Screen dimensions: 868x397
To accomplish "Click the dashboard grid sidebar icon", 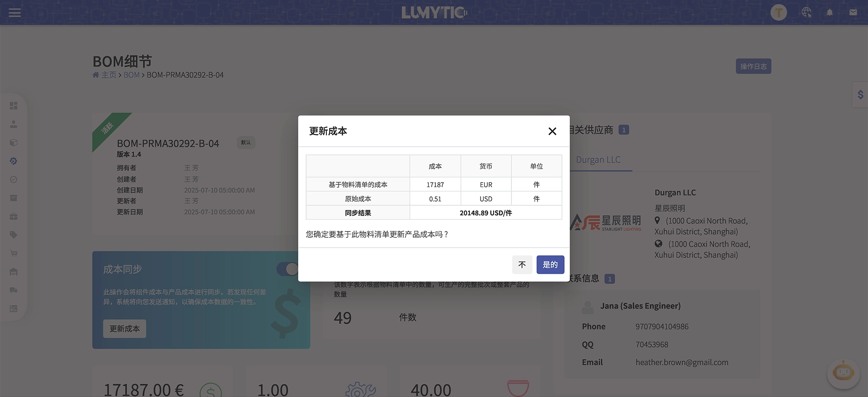I will [x=14, y=105].
